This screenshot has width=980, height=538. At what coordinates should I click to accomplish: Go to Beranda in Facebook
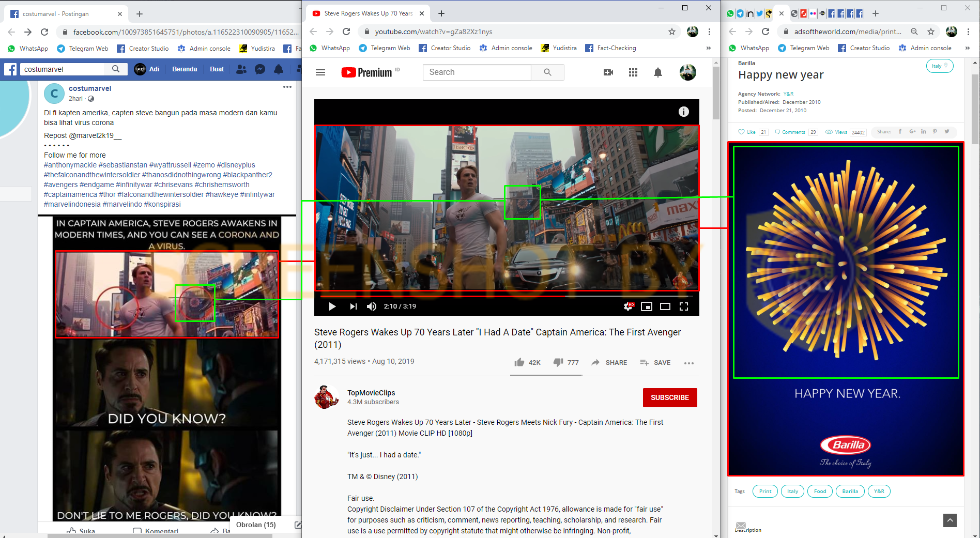185,69
